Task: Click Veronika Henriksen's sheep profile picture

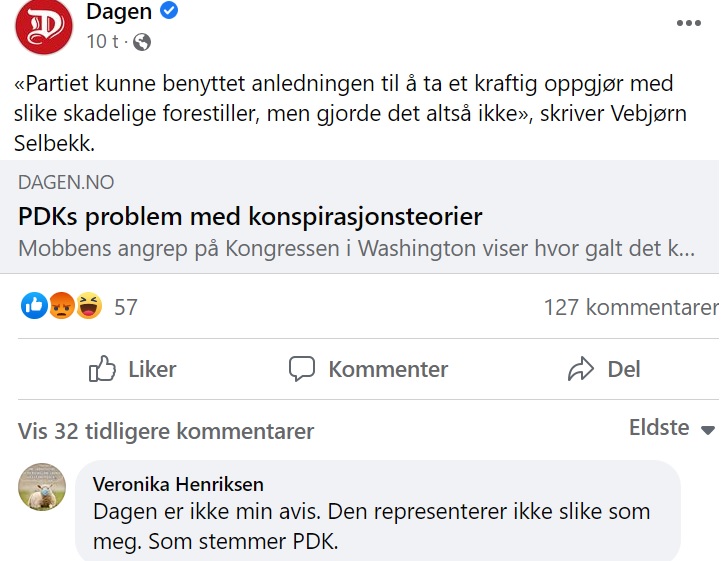Action: (x=42, y=487)
